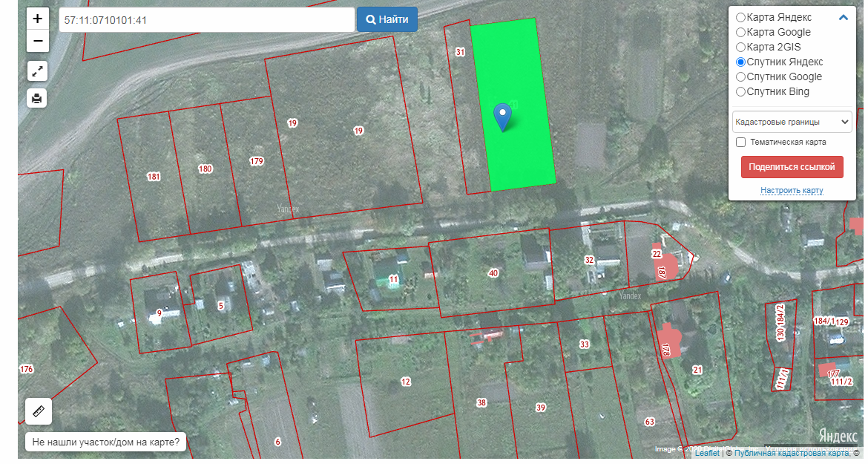Click Не нашли участок/дом на карте prompt
The image size is (868, 464).
[x=106, y=442]
